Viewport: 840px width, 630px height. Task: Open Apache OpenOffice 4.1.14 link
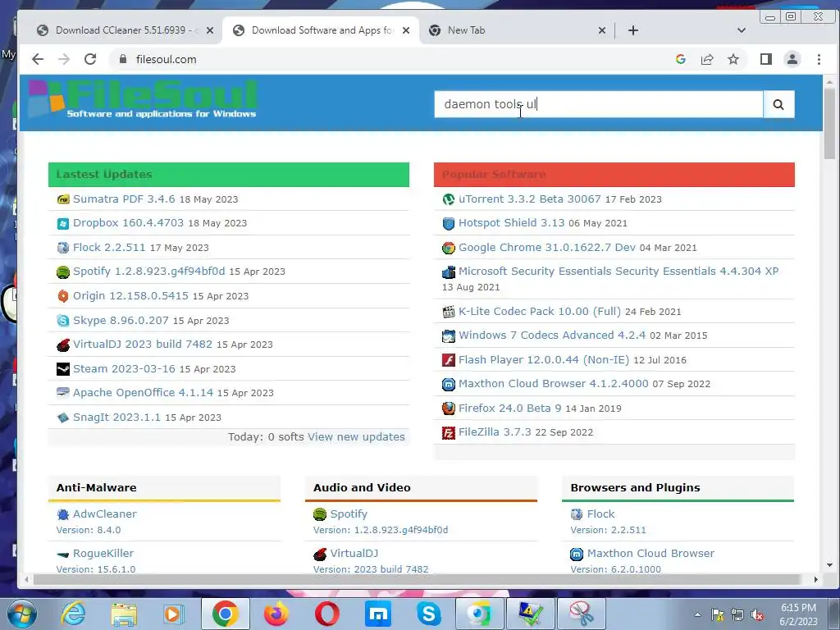click(143, 392)
